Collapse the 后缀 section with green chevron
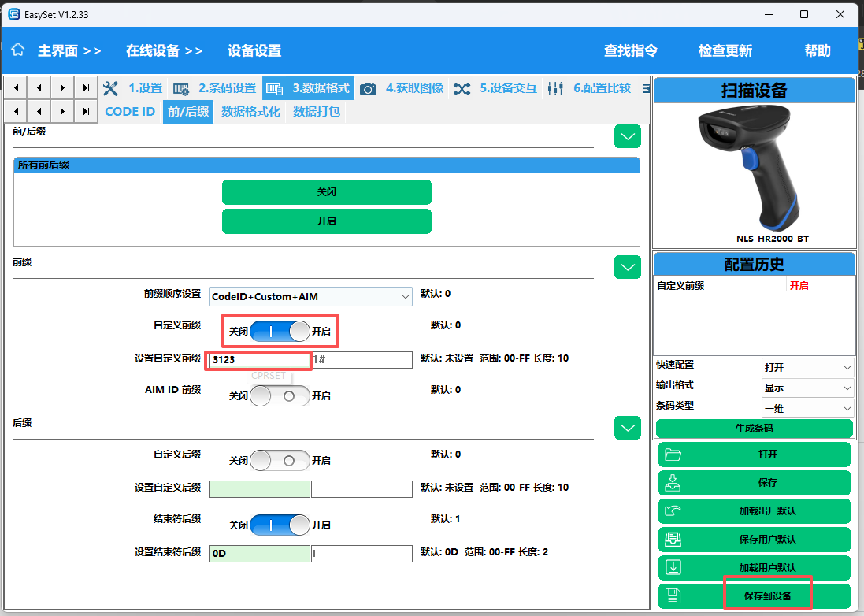 [x=627, y=429]
